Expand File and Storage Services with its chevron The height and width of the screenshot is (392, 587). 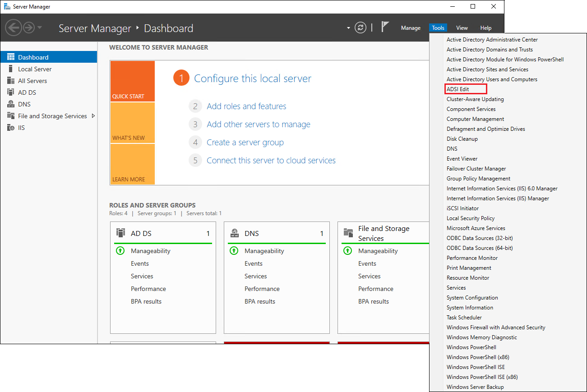coord(93,115)
